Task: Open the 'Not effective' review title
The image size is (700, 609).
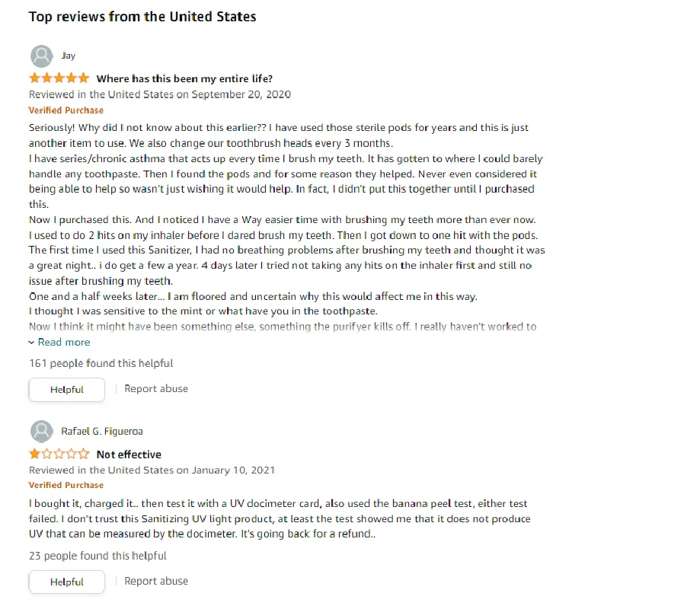Action: [129, 454]
